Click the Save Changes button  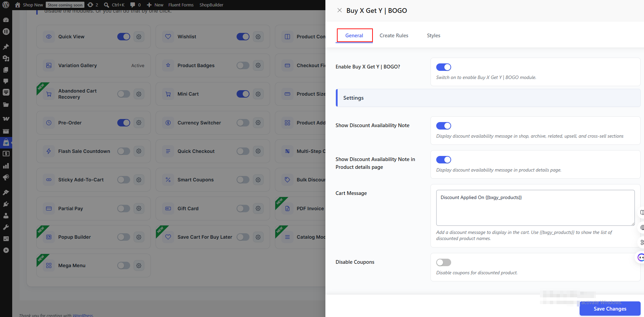(610, 309)
